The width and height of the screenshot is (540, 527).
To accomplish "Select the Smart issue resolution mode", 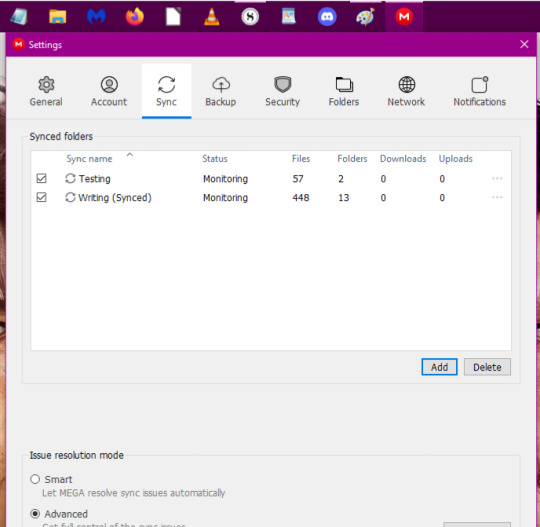I will [x=35, y=479].
